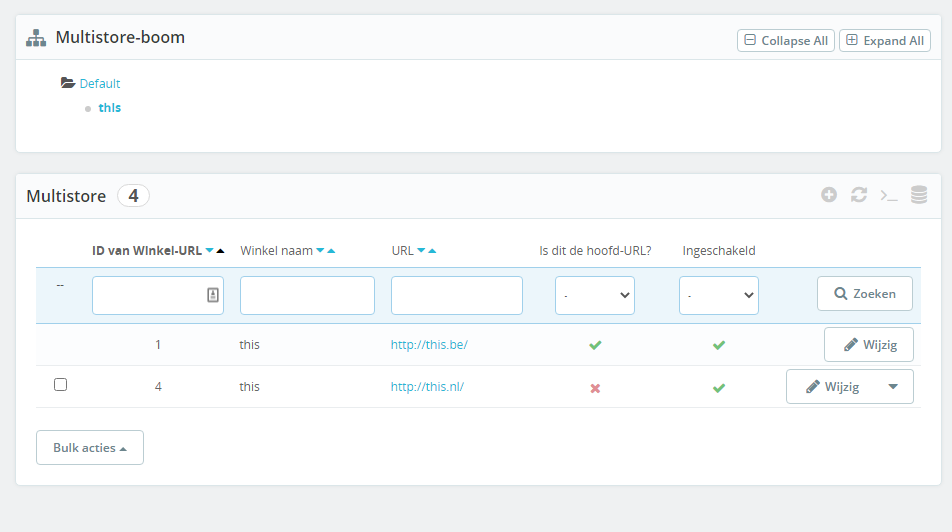Sort ID van Winkel-URL ascending
The image size is (952, 532).
pos(220,251)
